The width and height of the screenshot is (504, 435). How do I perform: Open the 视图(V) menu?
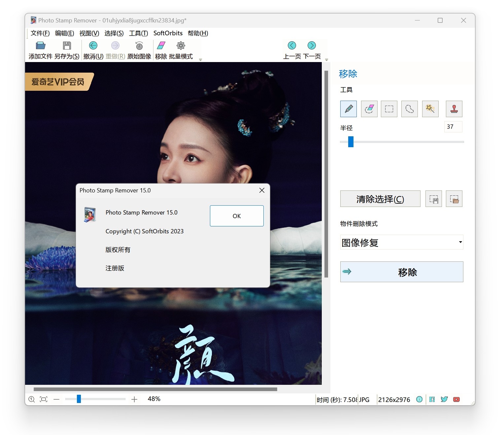tap(89, 33)
